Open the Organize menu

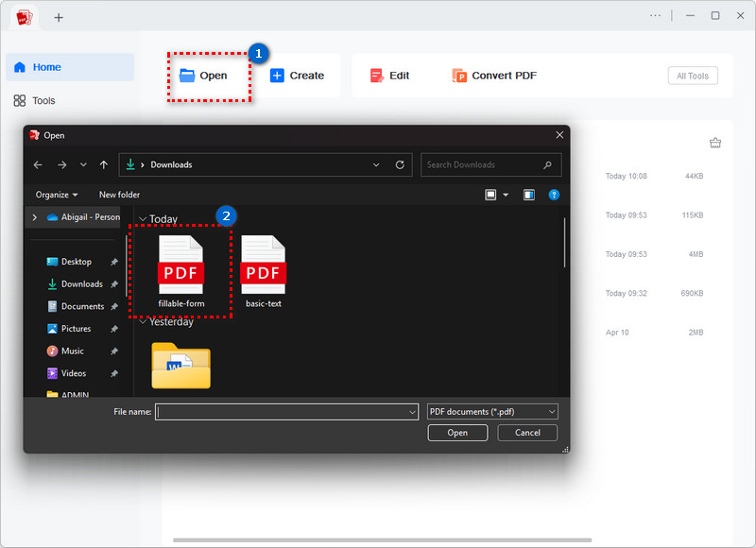57,195
